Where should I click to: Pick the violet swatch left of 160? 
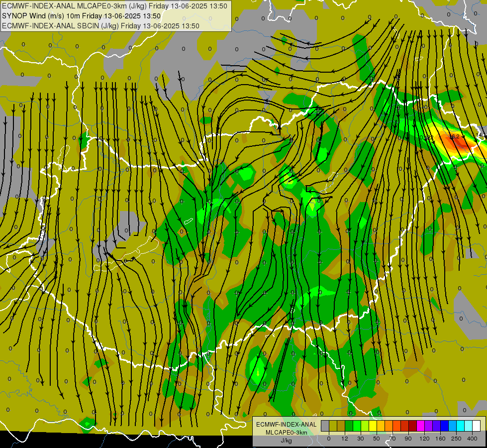(x=436, y=426)
